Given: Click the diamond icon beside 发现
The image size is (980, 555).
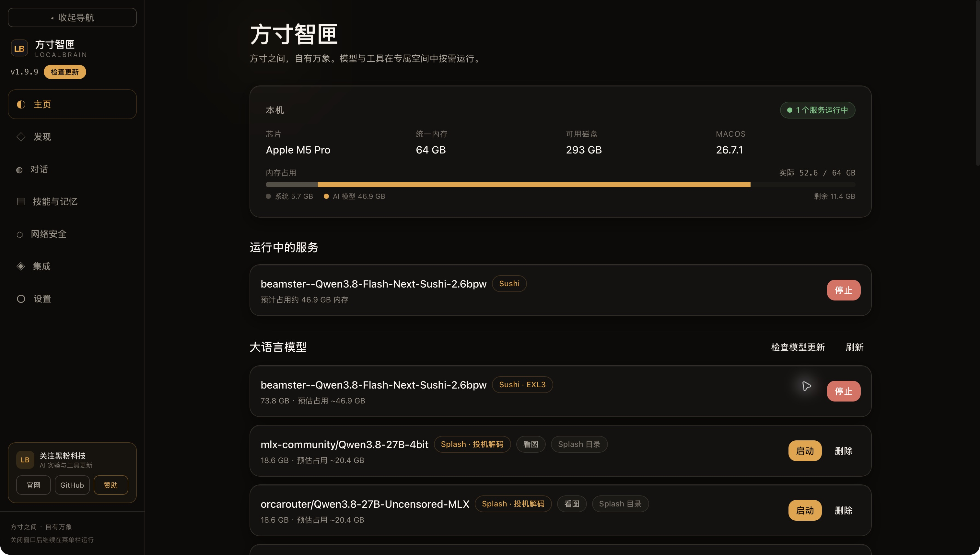Looking at the screenshot, I should (x=21, y=137).
